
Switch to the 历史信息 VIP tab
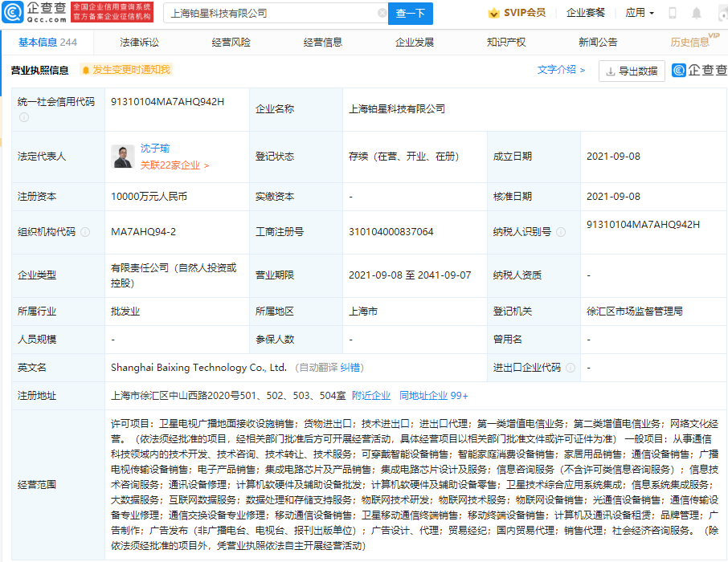694,41
